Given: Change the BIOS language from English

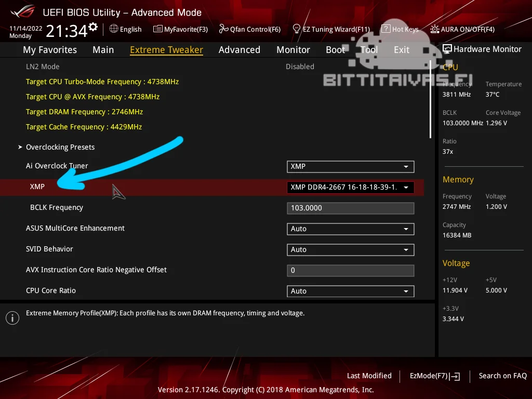Looking at the screenshot, I should tap(125, 29).
